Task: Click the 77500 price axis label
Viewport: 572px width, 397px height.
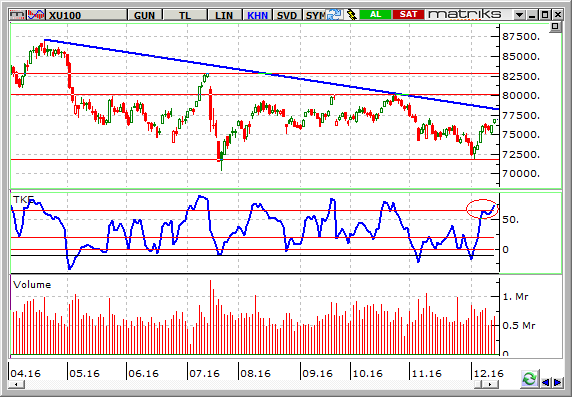Action: [521, 116]
